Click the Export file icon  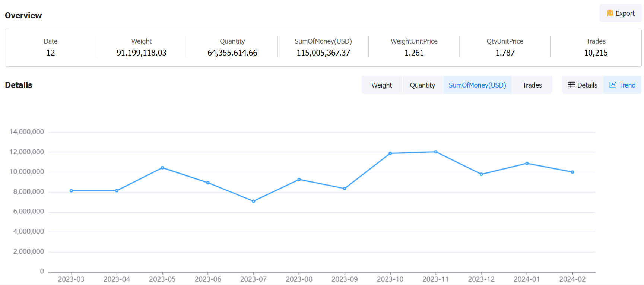click(x=610, y=13)
